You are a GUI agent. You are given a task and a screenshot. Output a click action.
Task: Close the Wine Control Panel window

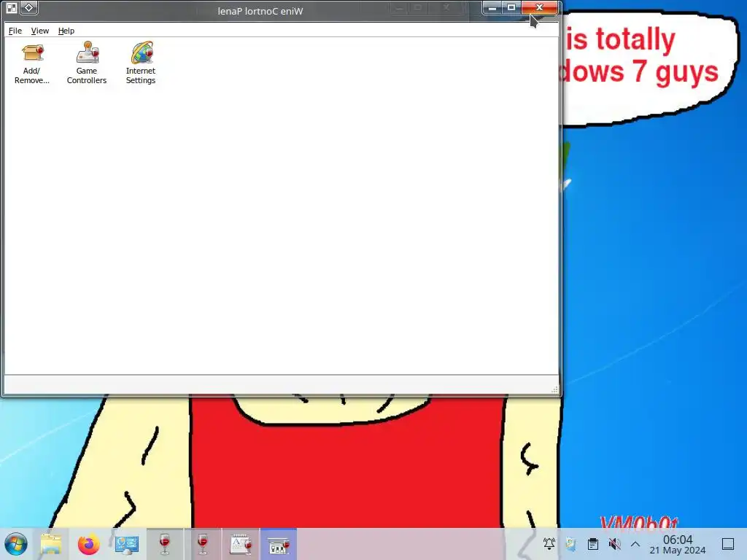click(539, 7)
